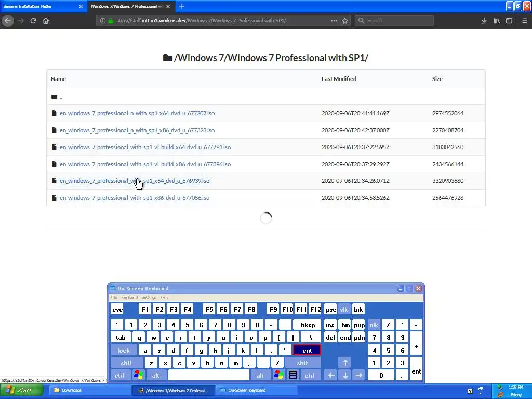Viewport: 532px width, 399px height.
Task: Click the Size column header
Action: (x=437, y=79)
